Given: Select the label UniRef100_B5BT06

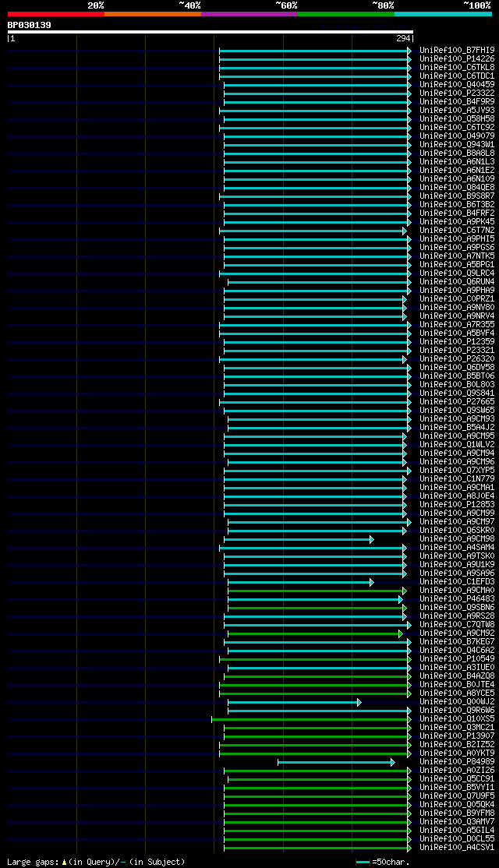Looking at the screenshot, I should pos(457,376).
